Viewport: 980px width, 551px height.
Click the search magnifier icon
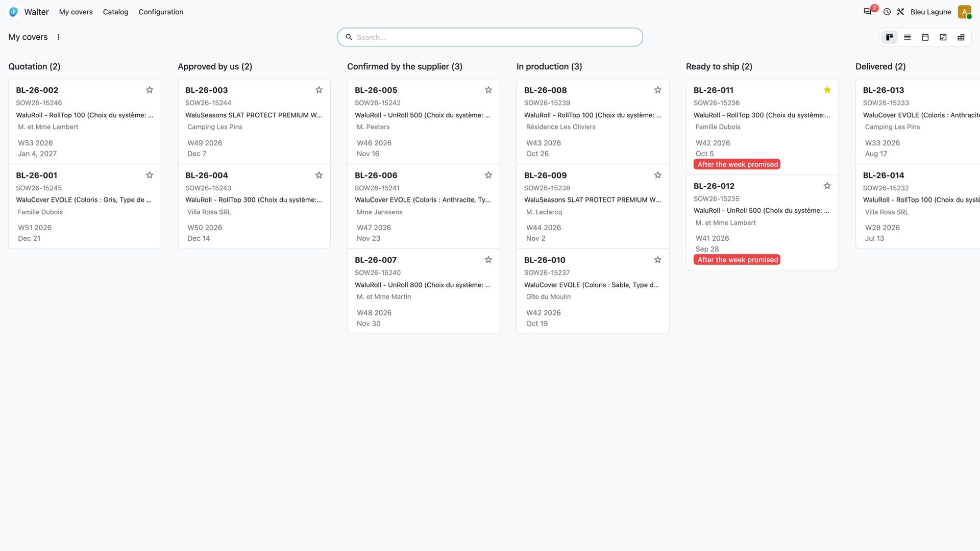pyautogui.click(x=349, y=37)
